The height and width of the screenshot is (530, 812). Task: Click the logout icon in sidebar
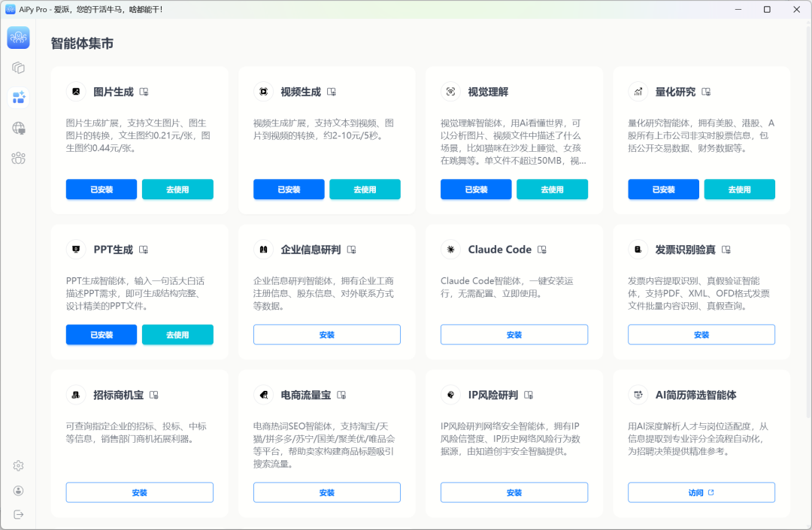pos(18,514)
